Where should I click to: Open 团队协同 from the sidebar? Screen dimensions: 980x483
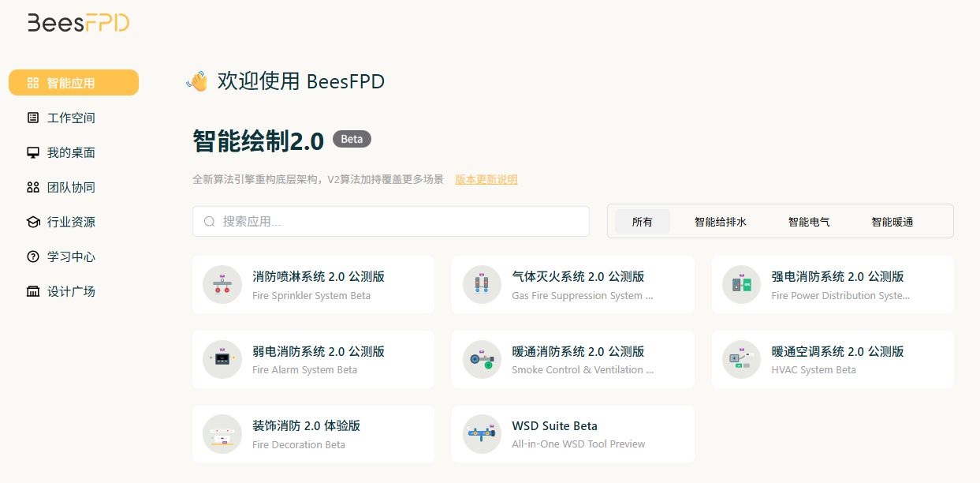71,187
